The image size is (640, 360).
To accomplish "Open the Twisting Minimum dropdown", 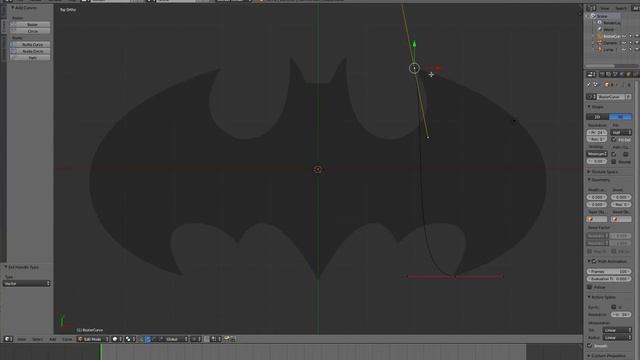I will [597, 154].
